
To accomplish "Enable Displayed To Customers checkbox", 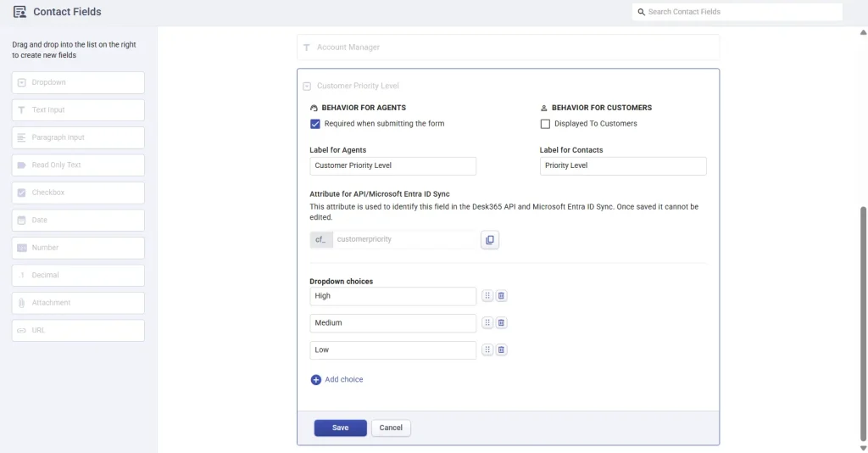I will pos(545,124).
